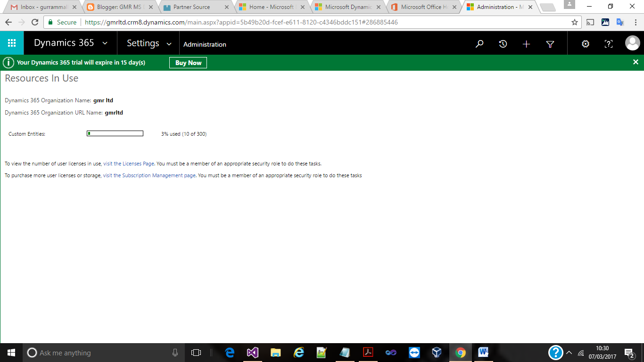Open recently viewed items history icon

point(503,44)
